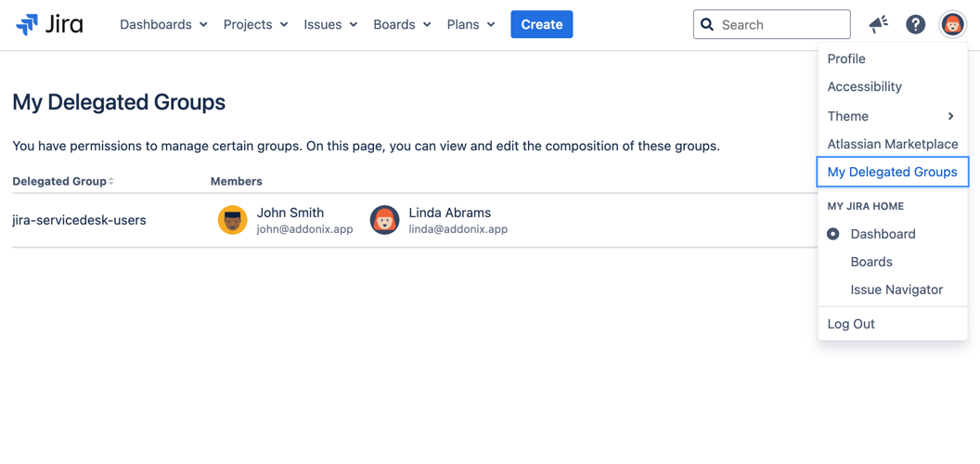Click linda@addonix.app email text
This screenshot has width=980, height=464.
(x=458, y=229)
